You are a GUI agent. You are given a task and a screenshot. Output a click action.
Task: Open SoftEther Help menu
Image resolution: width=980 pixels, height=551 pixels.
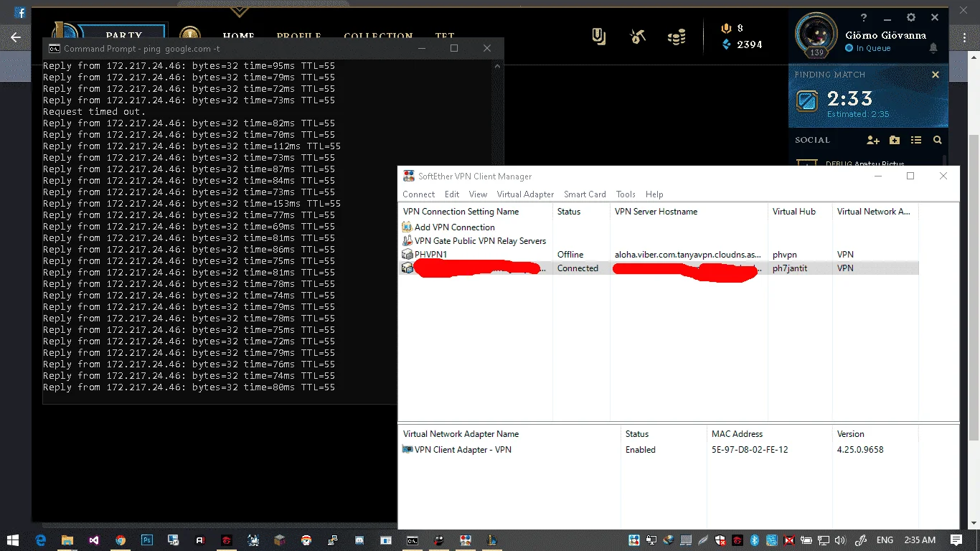click(654, 194)
